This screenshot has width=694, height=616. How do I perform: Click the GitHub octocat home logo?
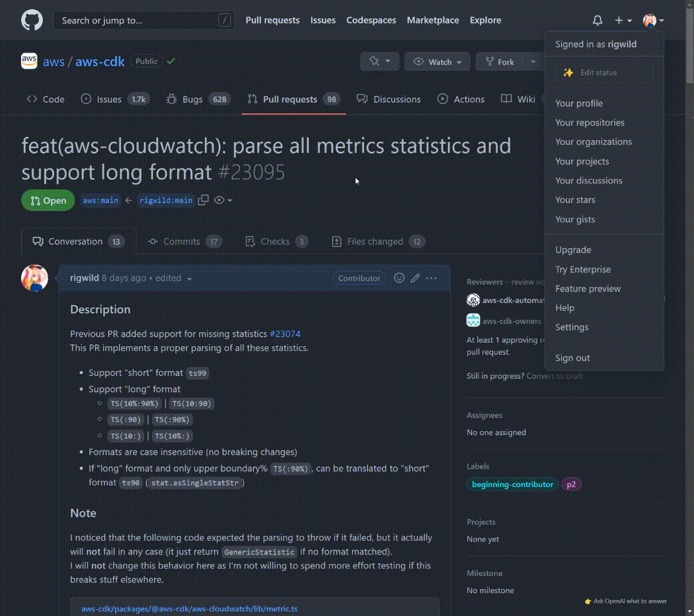tap(31, 20)
